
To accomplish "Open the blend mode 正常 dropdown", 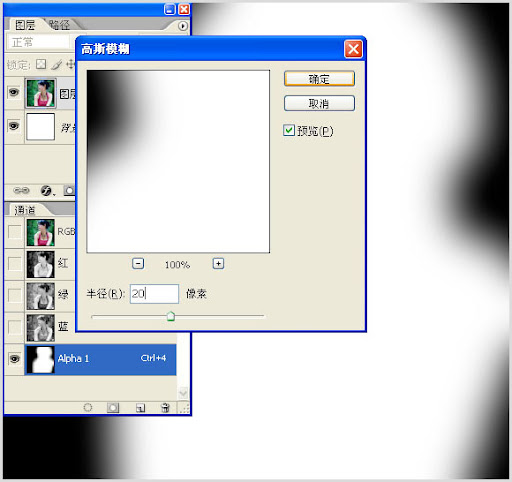I will click(x=39, y=42).
